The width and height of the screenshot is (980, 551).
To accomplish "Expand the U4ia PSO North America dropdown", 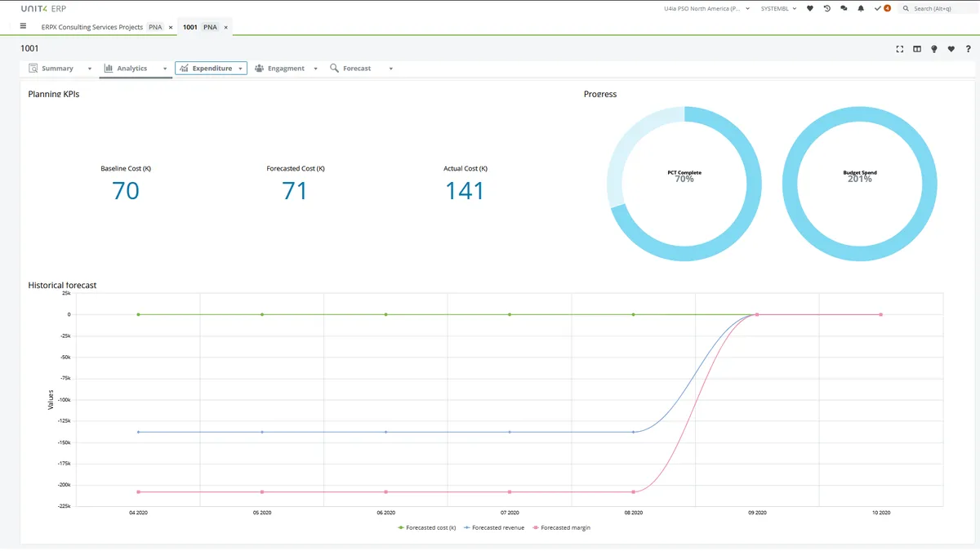I will click(x=707, y=8).
